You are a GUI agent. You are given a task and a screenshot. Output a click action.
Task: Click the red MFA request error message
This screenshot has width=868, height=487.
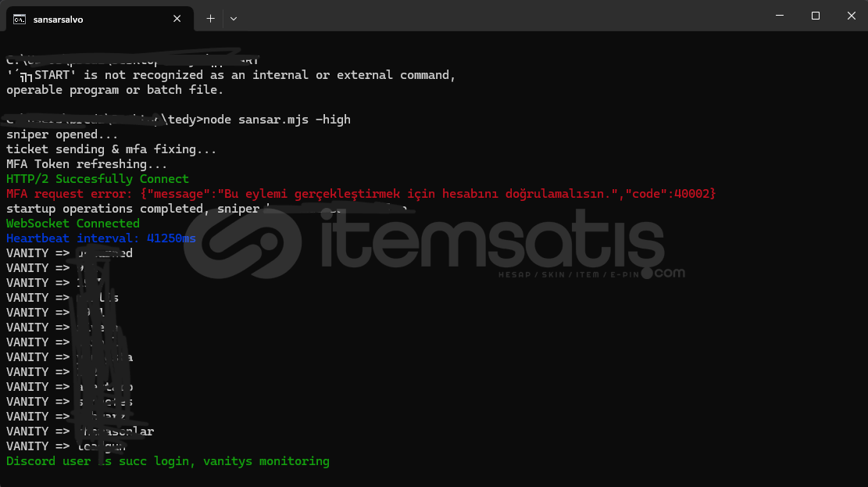pyautogui.click(x=359, y=193)
